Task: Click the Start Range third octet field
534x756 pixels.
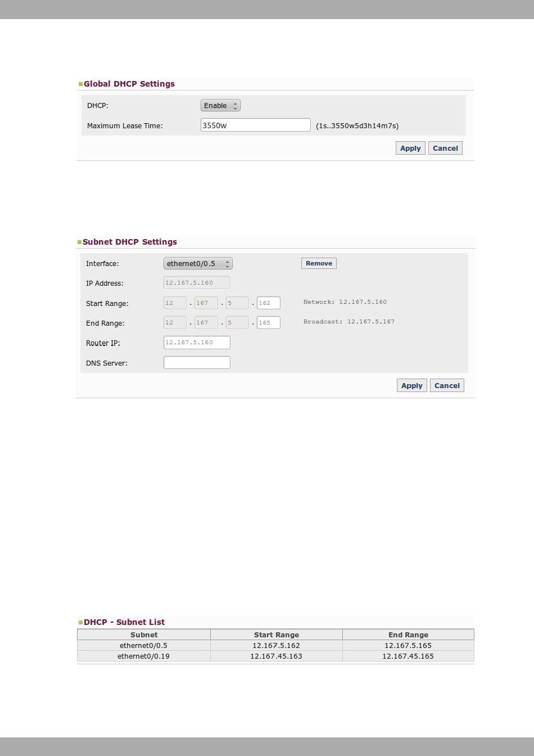Action: pos(237,303)
